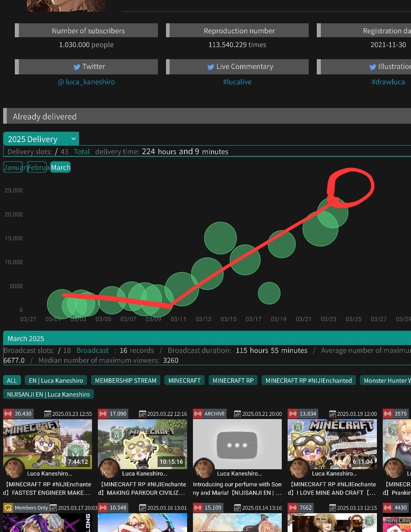Select the January month tab
This screenshot has width=411, height=532.
13,167
